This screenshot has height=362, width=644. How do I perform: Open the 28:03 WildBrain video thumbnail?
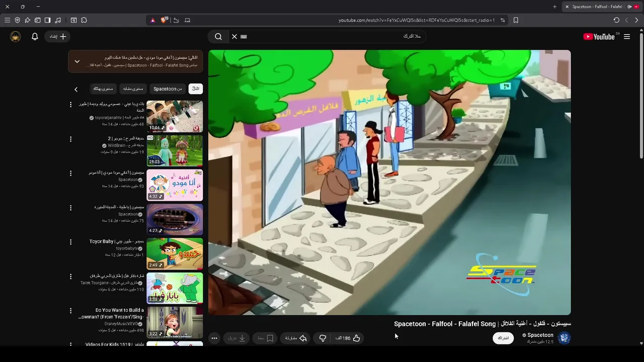(x=175, y=150)
